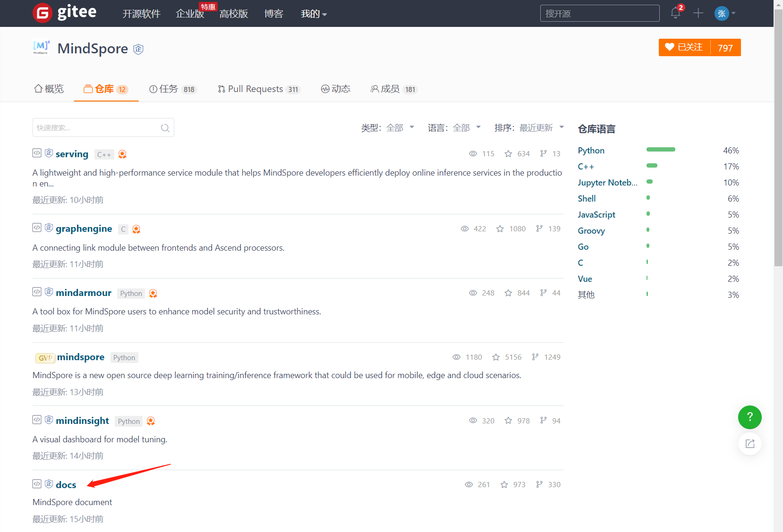Focus the 快速搜索 quick search field

coord(103,127)
